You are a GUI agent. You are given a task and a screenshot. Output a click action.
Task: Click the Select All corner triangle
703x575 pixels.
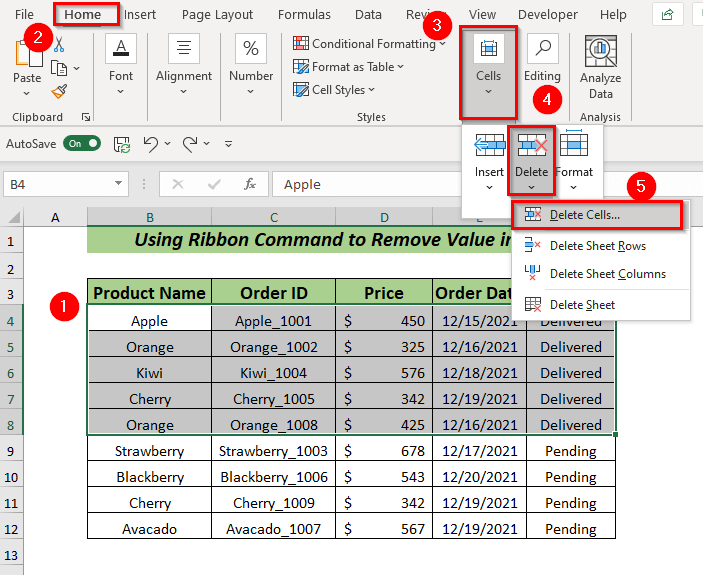pyautogui.click(x=14, y=218)
